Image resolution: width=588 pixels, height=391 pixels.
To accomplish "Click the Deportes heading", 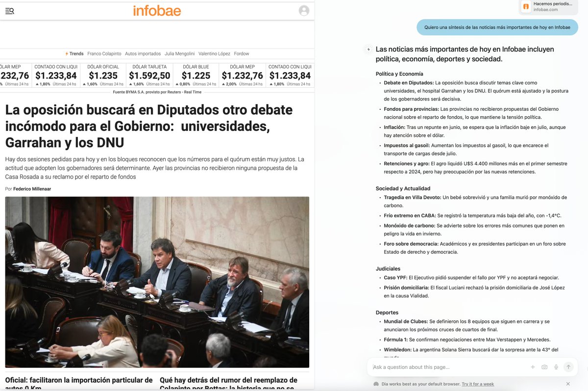I will 387,313.
